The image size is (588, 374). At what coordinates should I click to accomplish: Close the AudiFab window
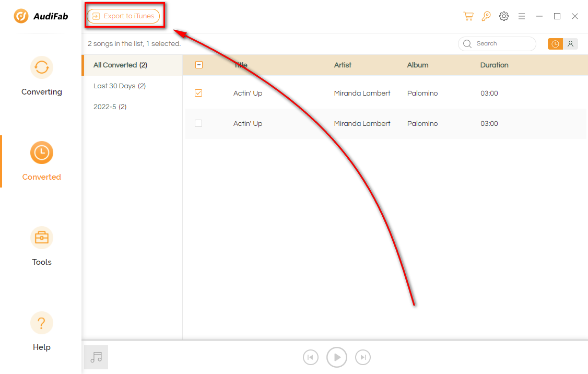pos(574,16)
